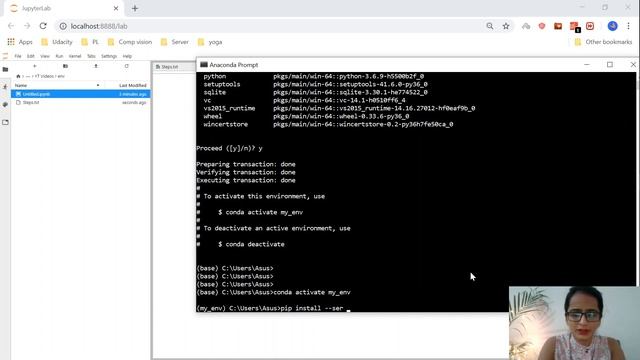Image resolution: width=640 pixels, height=360 pixels.
Task: Open the yoga bookmarks folder
Action: [209, 42]
